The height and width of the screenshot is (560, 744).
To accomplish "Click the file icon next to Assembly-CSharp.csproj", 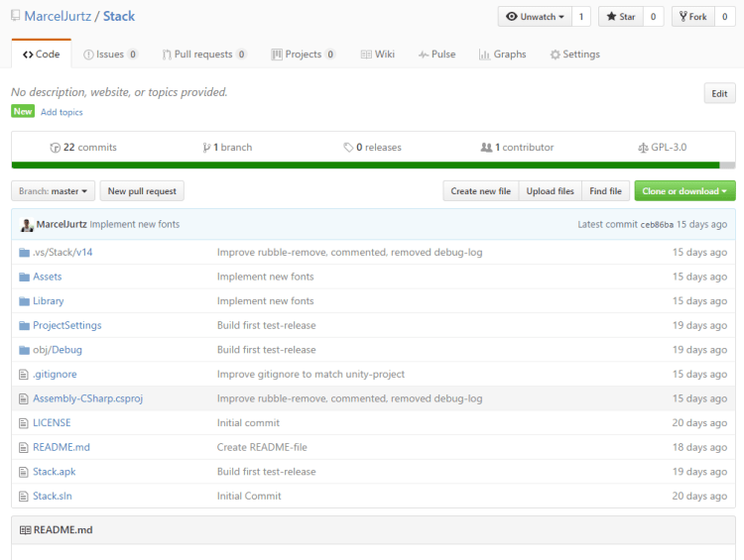I will pos(23,398).
